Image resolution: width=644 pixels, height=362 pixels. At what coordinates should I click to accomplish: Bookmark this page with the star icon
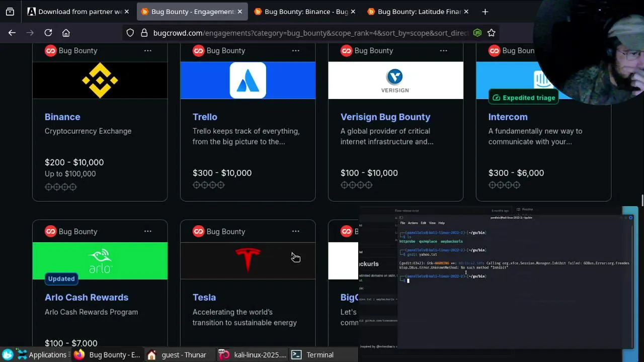492,33
